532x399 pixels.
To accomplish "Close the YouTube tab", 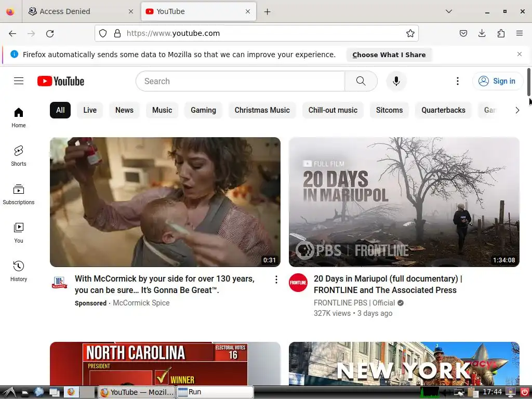I will (x=248, y=11).
